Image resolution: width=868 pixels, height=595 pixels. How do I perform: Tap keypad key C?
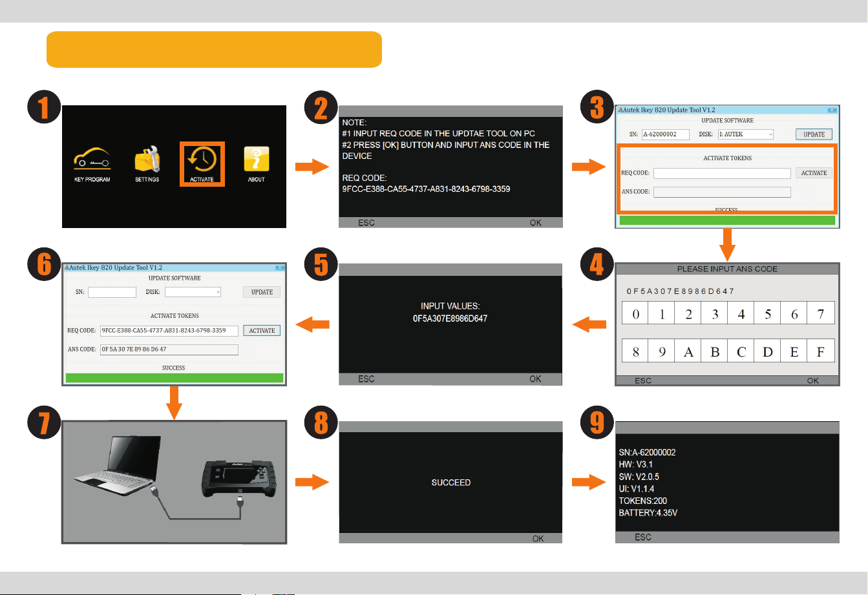[741, 351]
